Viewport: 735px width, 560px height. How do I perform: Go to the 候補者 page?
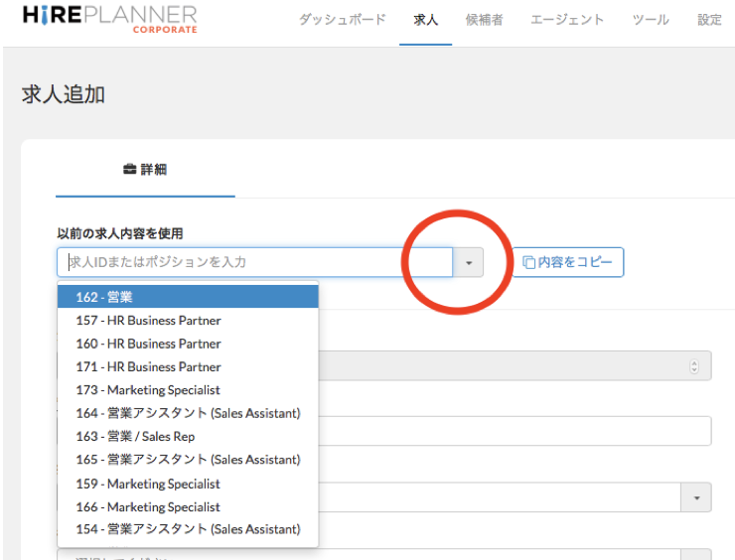(x=485, y=20)
